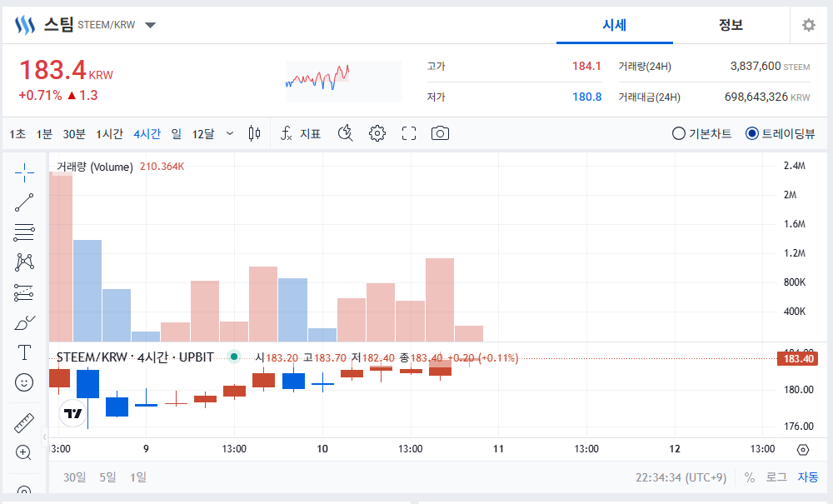Image resolution: width=833 pixels, height=504 pixels.
Task: Toggle 로그 logarithmic scale
Action: pos(776,477)
